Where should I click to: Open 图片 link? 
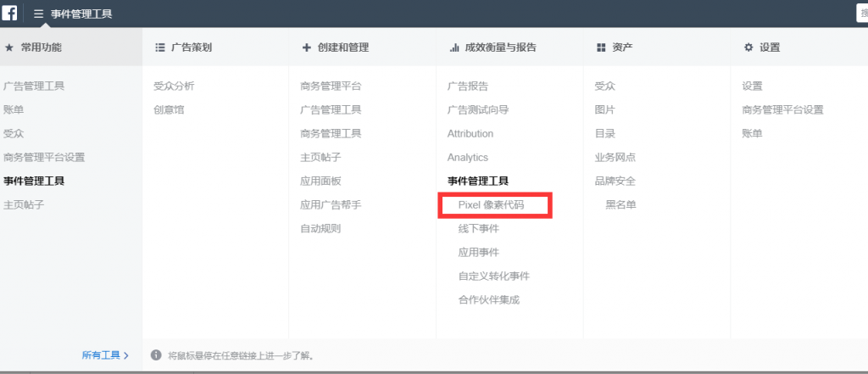coord(605,109)
